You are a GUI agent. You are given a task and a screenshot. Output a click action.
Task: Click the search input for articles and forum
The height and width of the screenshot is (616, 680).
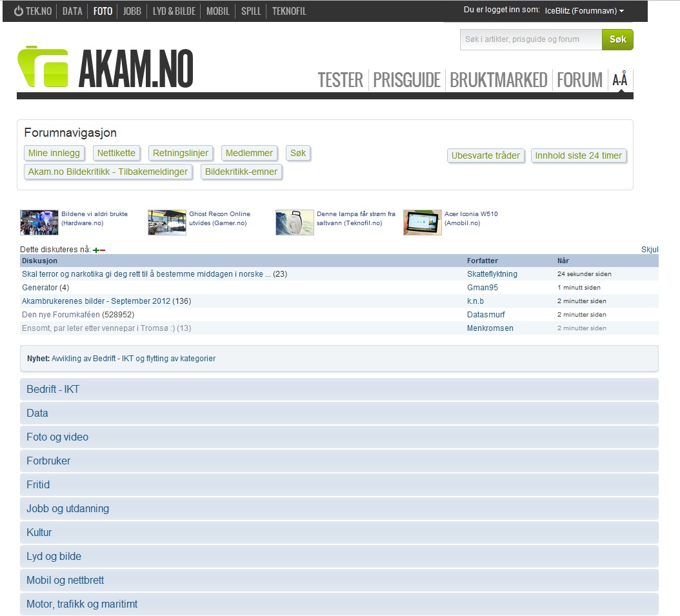531,39
